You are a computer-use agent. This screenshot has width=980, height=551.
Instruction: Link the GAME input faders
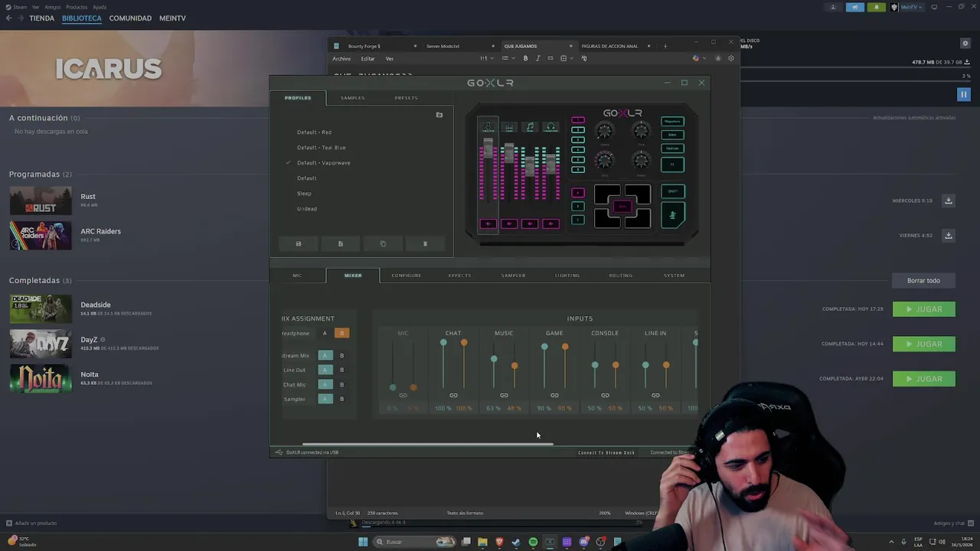tap(554, 396)
